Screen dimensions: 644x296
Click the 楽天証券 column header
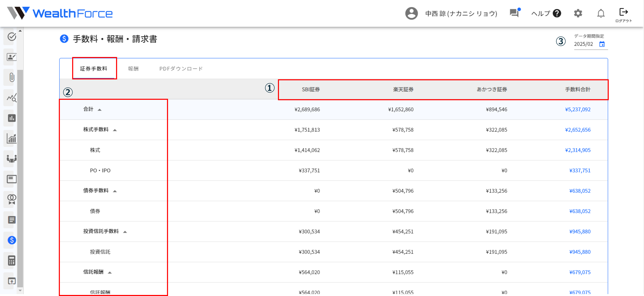(403, 89)
